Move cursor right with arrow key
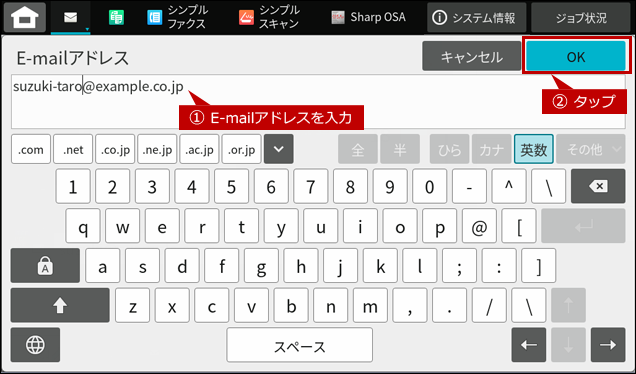 pyautogui.click(x=608, y=345)
